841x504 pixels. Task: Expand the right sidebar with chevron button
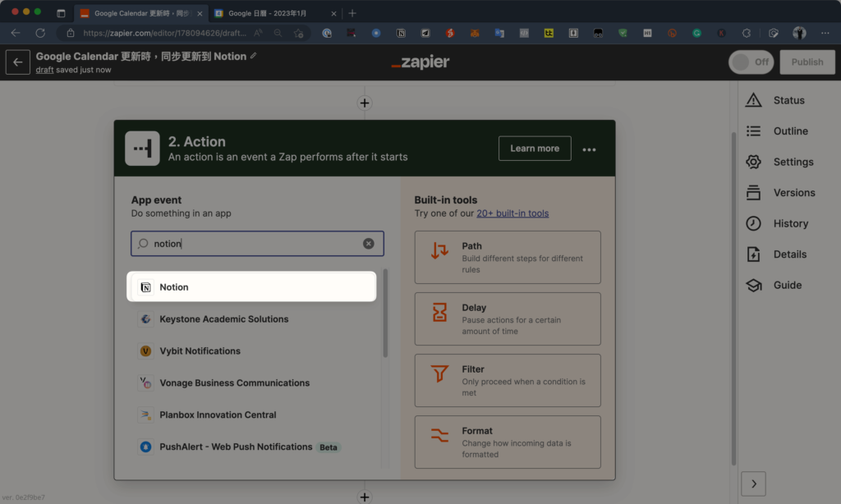coord(754,484)
